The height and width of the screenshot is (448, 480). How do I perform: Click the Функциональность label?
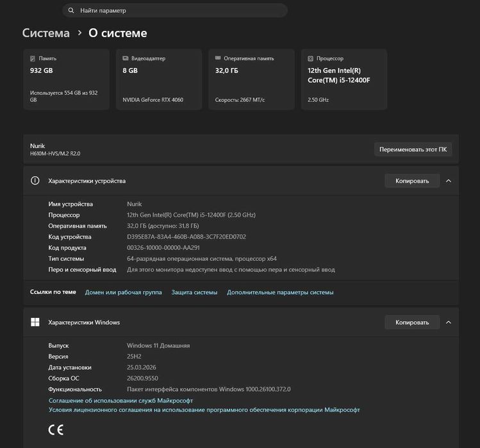pos(75,389)
